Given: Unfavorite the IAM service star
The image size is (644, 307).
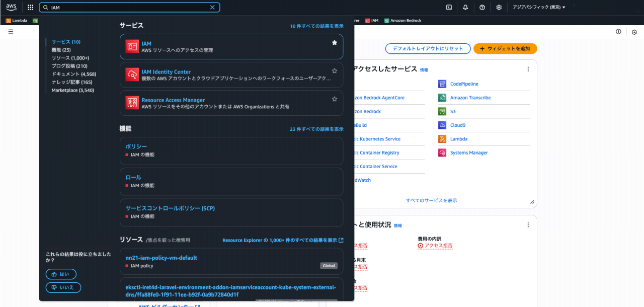Looking at the screenshot, I should [x=335, y=43].
